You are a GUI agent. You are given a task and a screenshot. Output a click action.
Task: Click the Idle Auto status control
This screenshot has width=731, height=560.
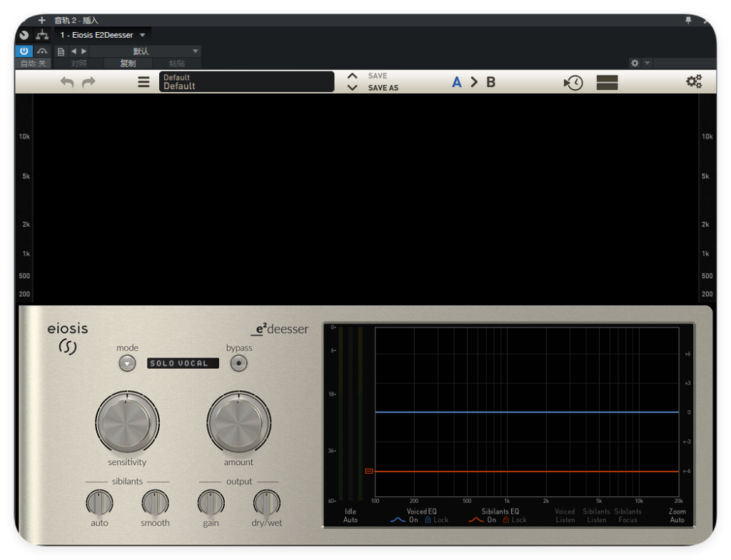point(351,516)
